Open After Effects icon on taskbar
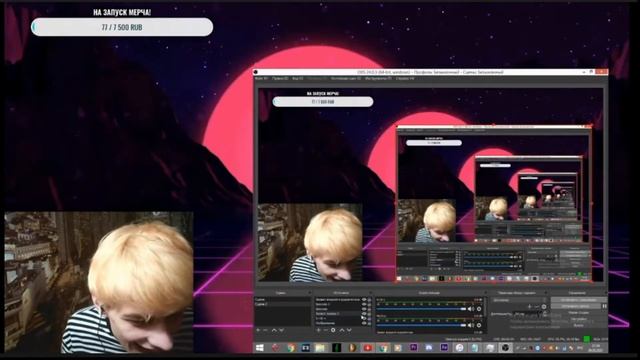This screenshot has height=360, width=640. point(444,348)
